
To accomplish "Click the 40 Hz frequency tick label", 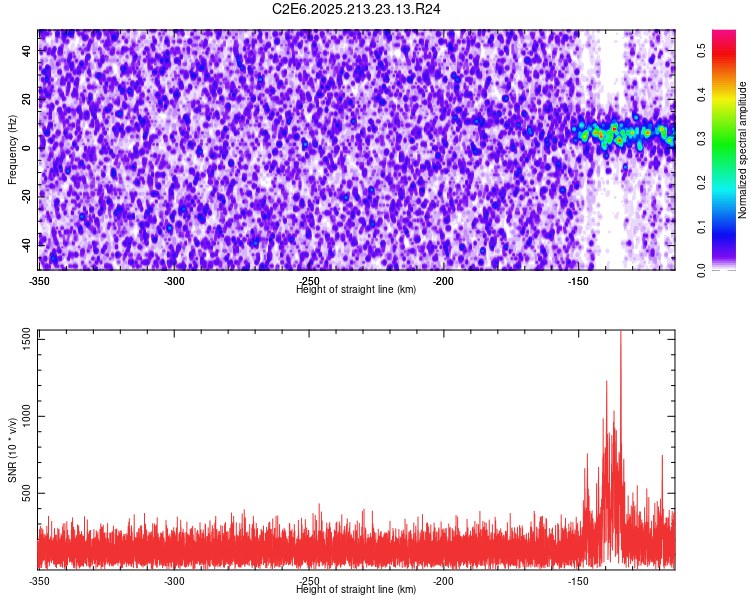I will 27,51.
